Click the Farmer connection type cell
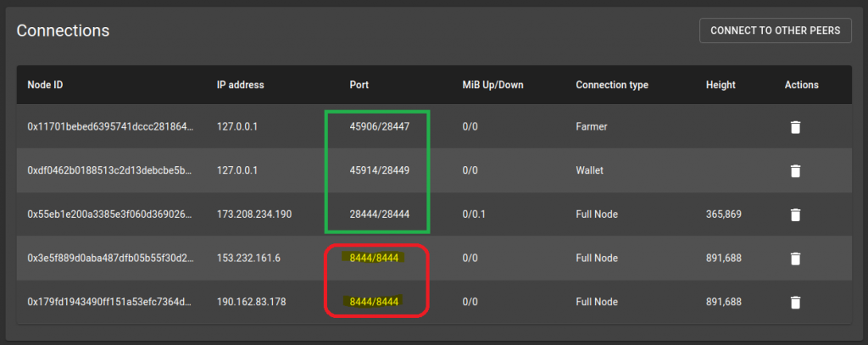Image resolution: width=868 pixels, height=345 pixels. pyautogui.click(x=591, y=127)
